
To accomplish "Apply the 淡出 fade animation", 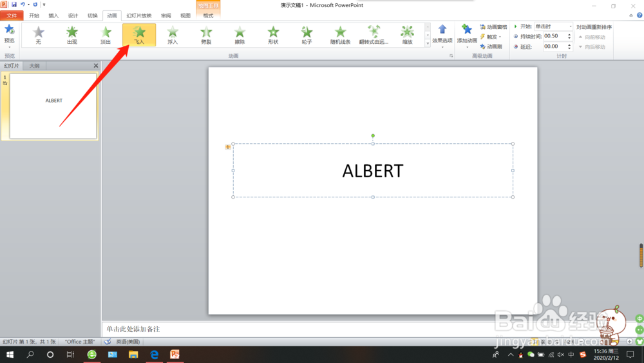I will point(106,35).
